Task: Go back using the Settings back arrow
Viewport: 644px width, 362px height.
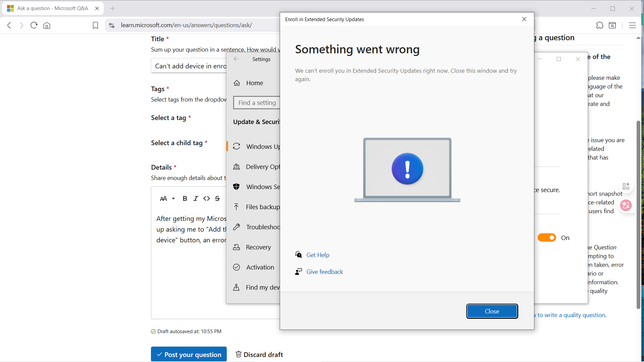Action: click(236, 59)
